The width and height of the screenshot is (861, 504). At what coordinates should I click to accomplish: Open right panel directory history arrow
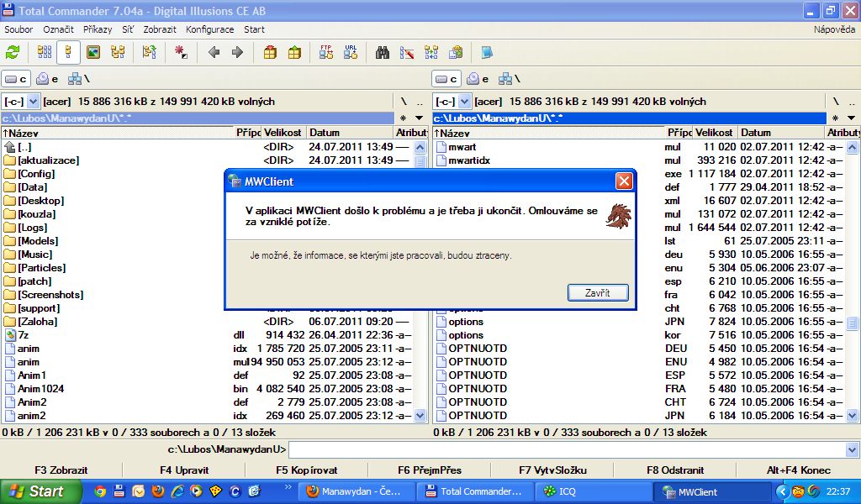[851, 118]
